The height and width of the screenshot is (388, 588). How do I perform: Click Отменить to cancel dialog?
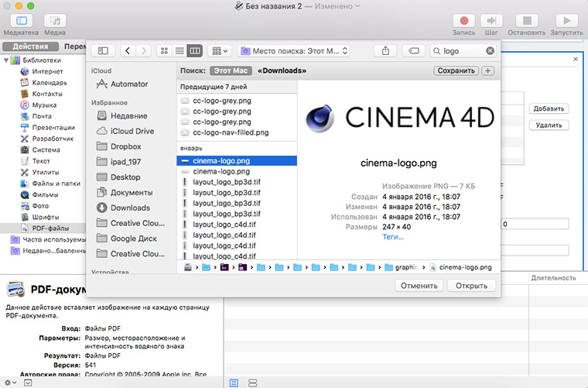[x=419, y=286]
